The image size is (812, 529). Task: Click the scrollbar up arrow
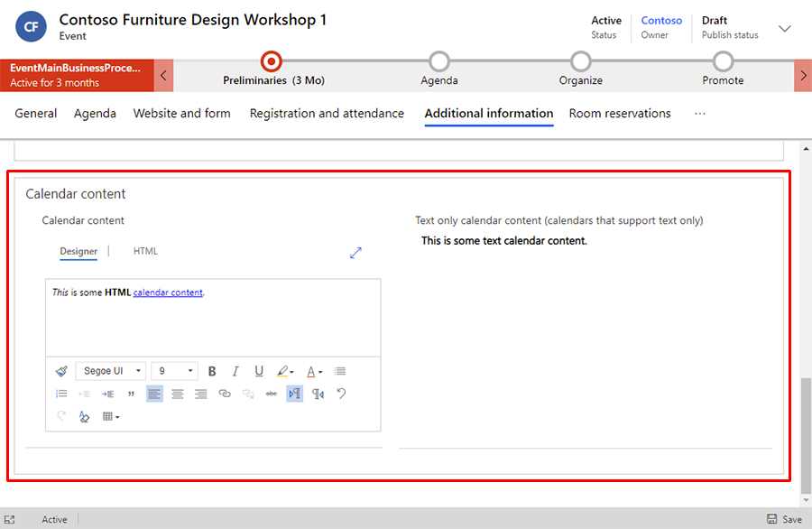tap(806, 149)
